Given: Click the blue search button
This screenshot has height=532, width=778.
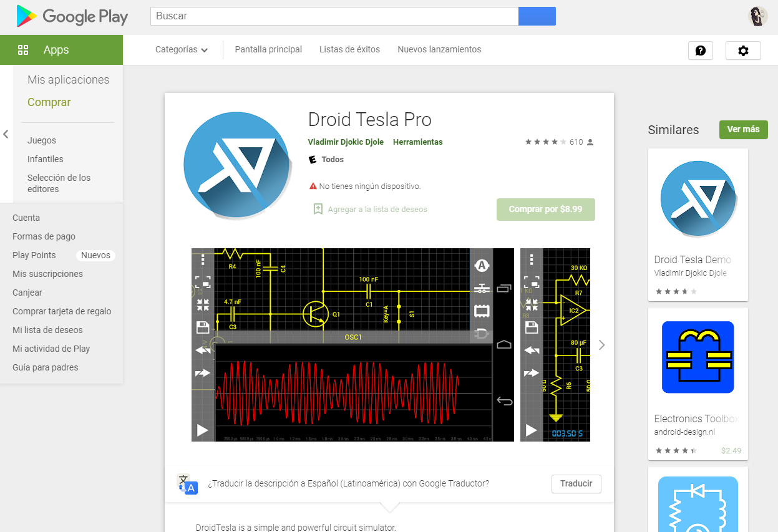Looking at the screenshot, I should pos(537,16).
